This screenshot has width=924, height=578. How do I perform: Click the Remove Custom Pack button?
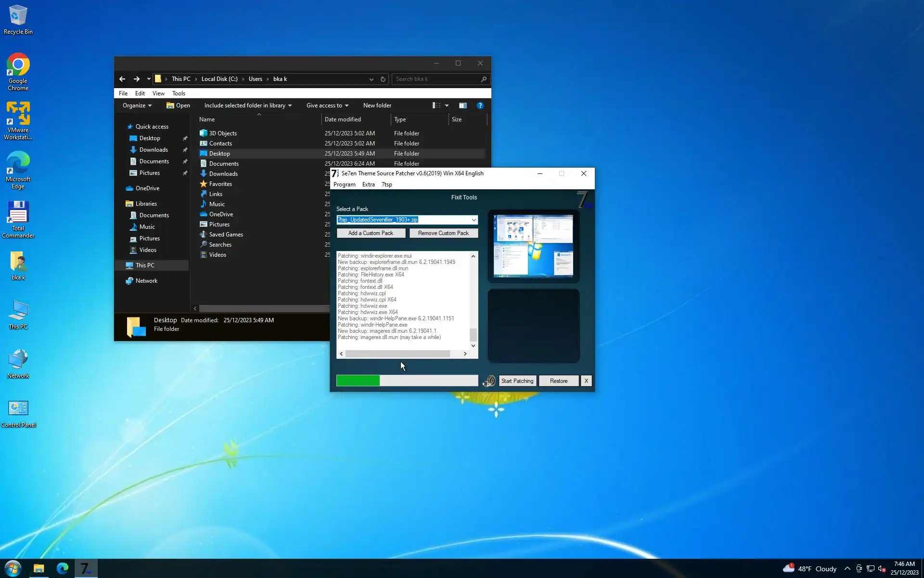(x=443, y=233)
